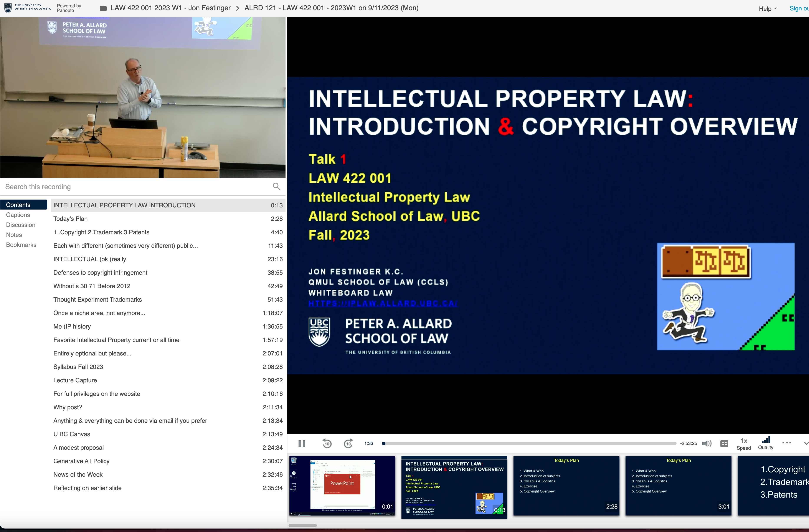The width and height of the screenshot is (809, 532).
Task: Jump to Once a niche area entry
Action: pyautogui.click(x=168, y=313)
